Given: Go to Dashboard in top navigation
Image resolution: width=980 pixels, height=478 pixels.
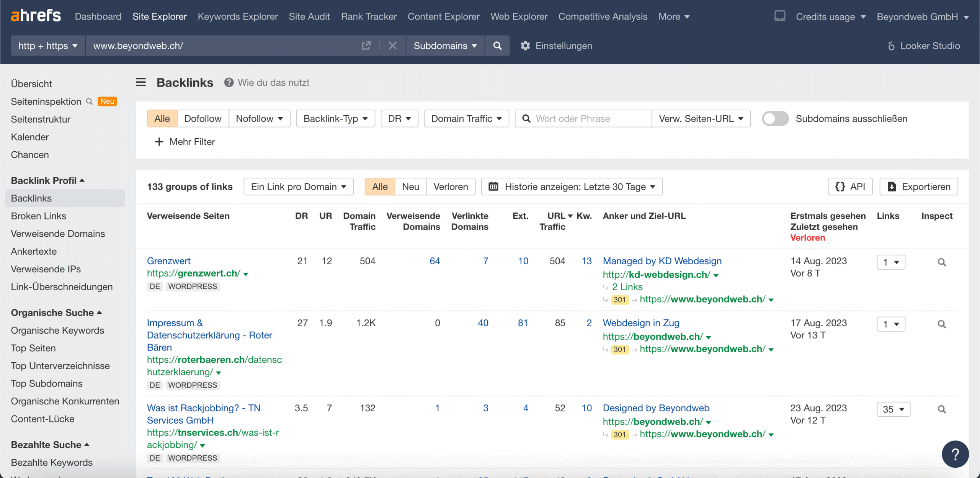Looking at the screenshot, I should pyautogui.click(x=98, y=16).
